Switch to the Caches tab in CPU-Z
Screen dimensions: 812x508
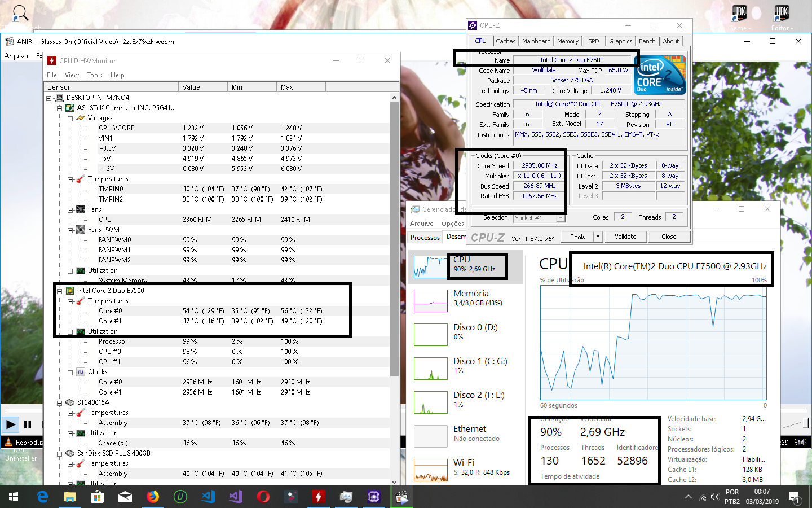click(x=506, y=41)
